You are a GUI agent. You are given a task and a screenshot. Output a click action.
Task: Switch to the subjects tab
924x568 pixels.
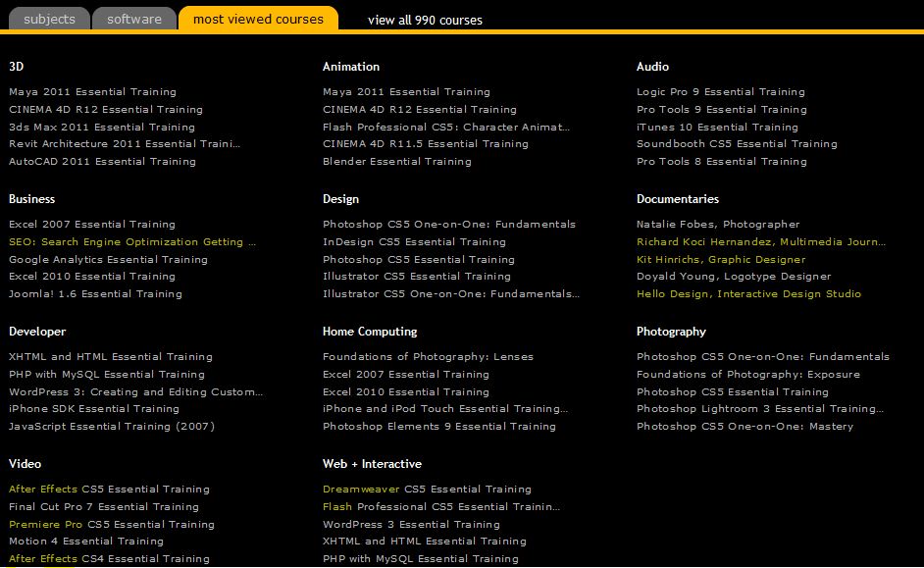click(49, 19)
